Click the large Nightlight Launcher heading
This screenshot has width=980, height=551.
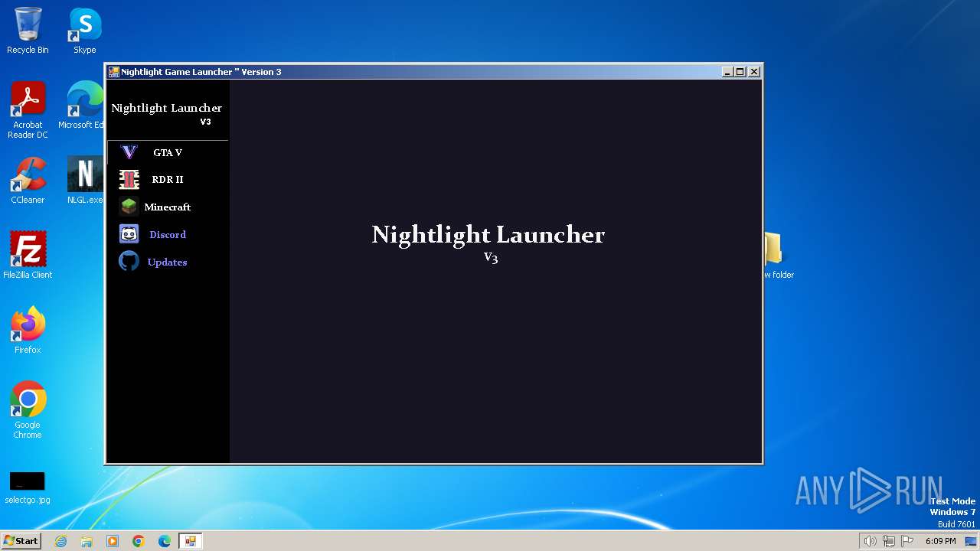pos(488,235)
